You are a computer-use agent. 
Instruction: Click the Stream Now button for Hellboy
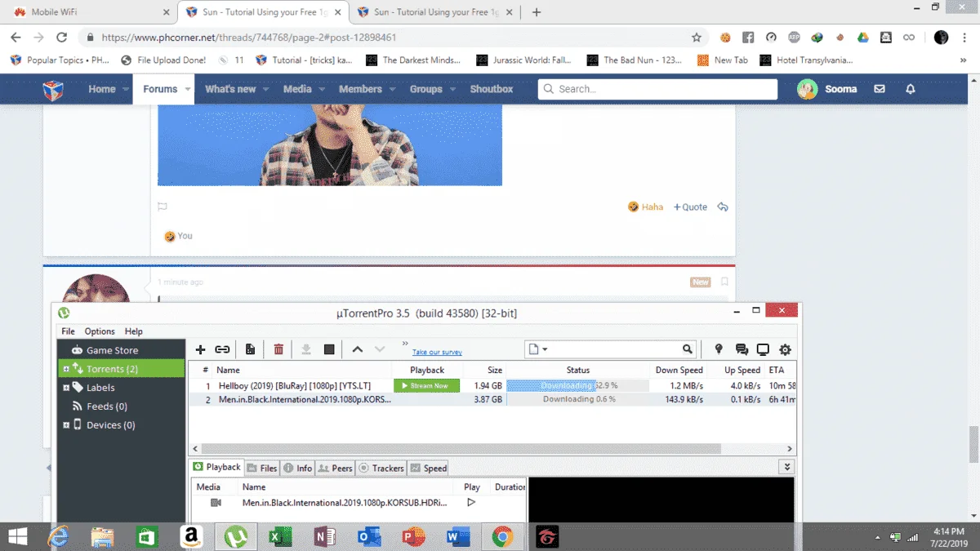pyautogui.click(x=426, y=385)
